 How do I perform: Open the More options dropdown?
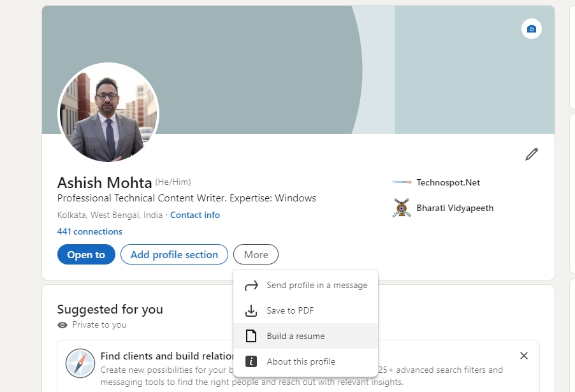[x=256, y=254]
